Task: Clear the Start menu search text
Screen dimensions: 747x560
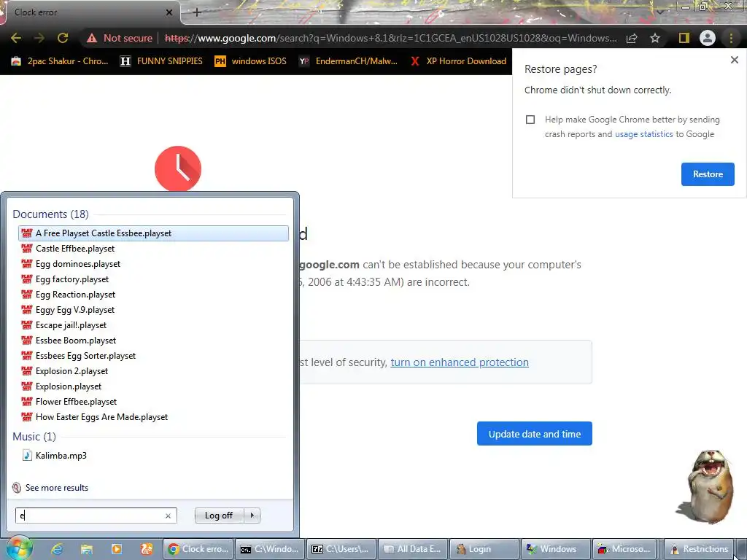Action: click(x=168, y=516)
